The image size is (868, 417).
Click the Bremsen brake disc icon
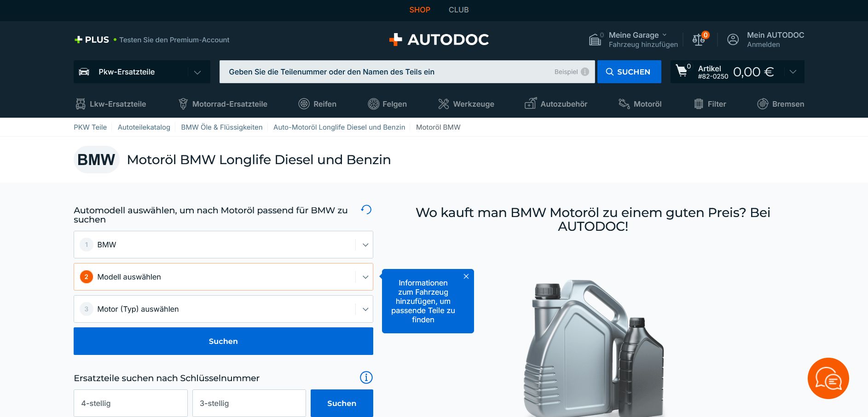[763, 104]
